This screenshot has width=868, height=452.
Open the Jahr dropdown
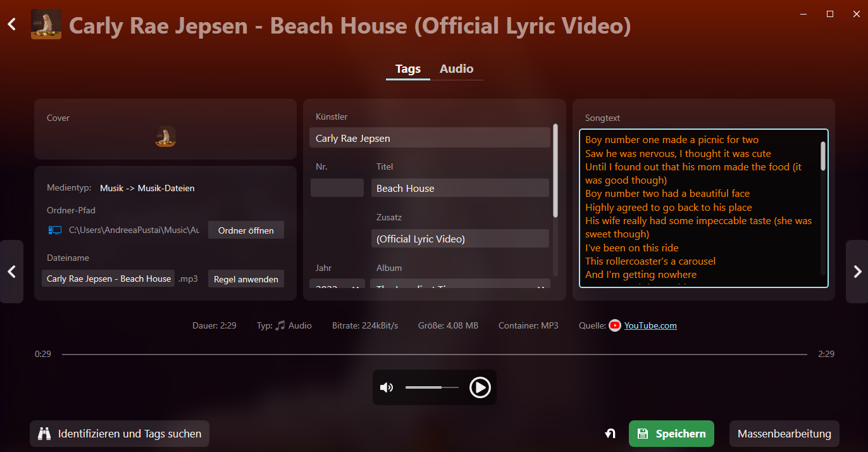coord(337,284)
